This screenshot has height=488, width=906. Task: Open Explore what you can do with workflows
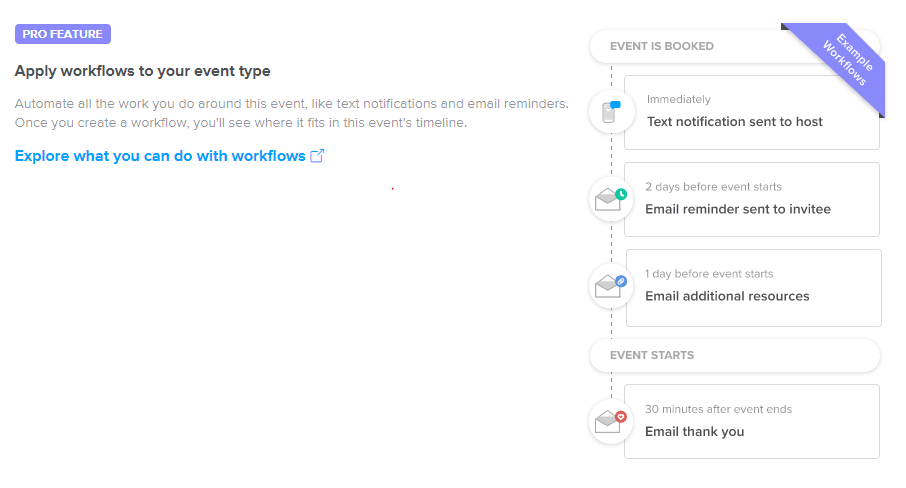(x=160, y=156)
